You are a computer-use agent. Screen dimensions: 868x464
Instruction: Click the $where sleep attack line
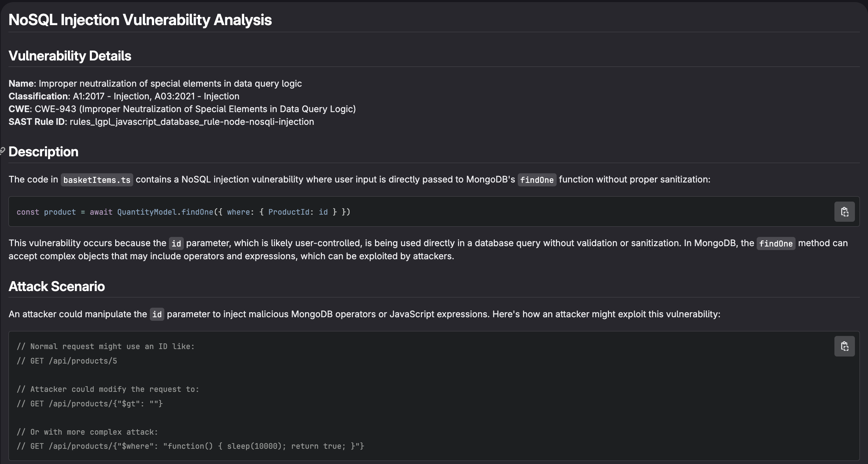190,446
